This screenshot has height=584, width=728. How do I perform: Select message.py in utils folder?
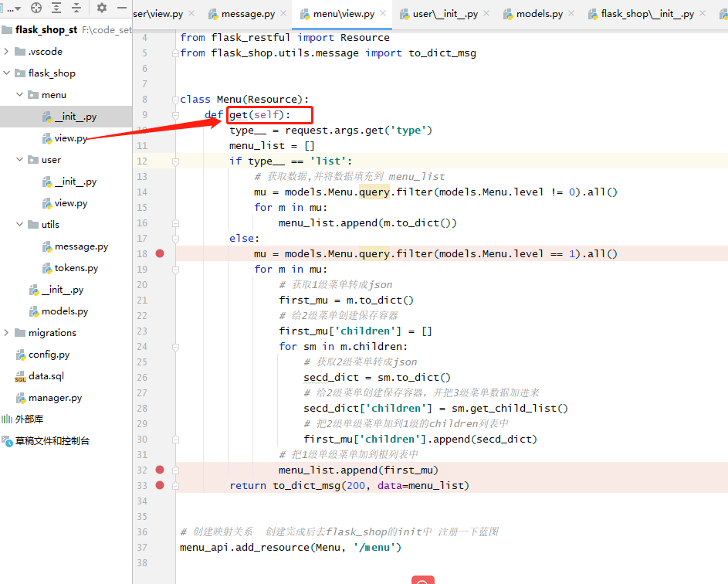(66, 246)
